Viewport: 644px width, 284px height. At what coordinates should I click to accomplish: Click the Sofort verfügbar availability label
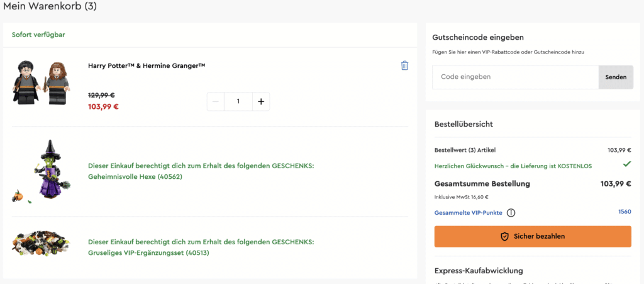38,35
